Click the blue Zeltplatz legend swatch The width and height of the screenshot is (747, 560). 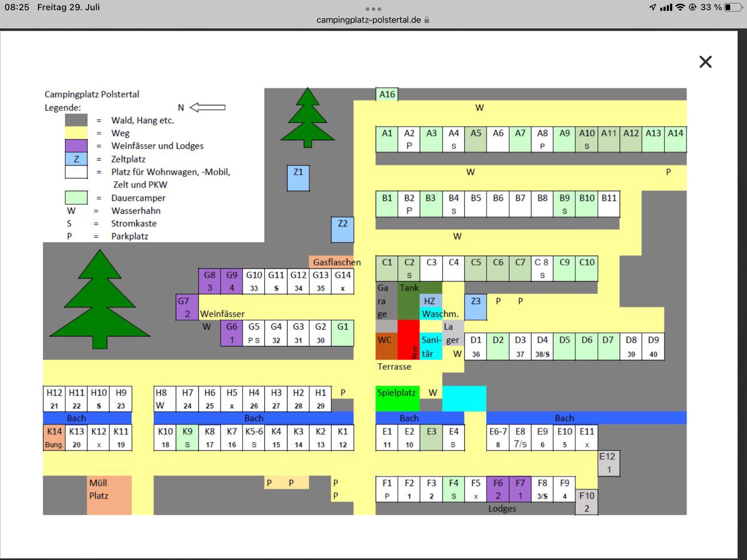[x=76, y=159]
